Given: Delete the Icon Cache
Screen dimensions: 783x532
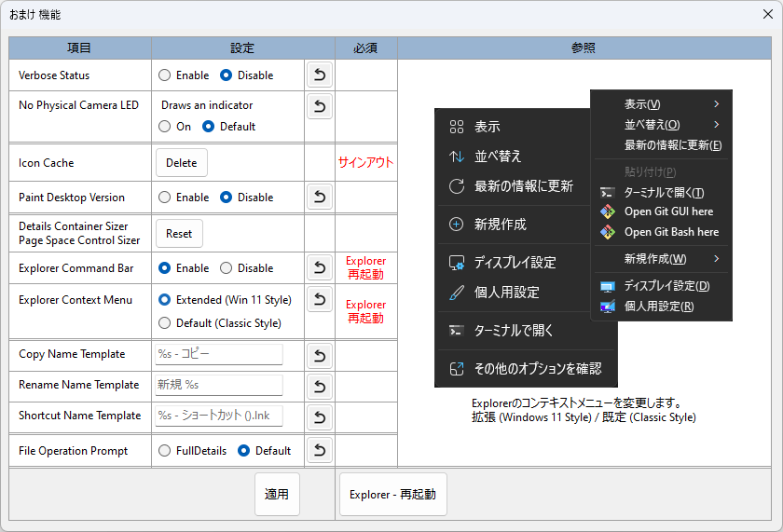Looking at the screenshot, I should 181,163.
